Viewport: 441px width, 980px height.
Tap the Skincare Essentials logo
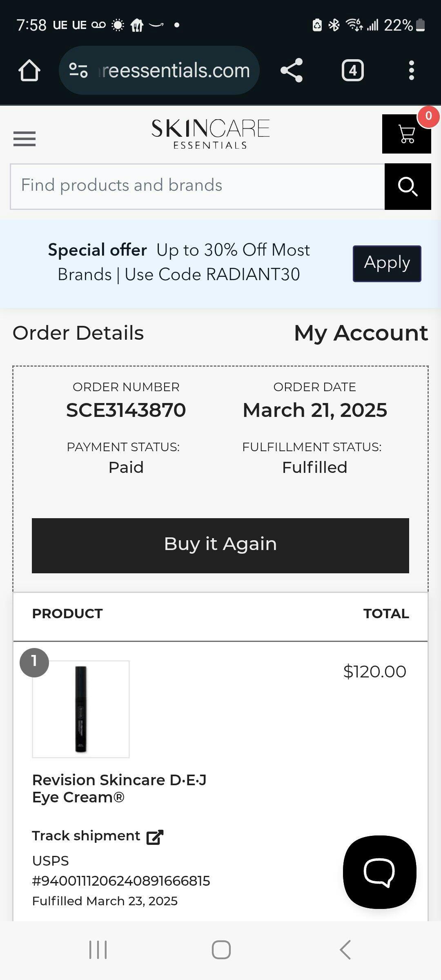[x=210, y=134]
